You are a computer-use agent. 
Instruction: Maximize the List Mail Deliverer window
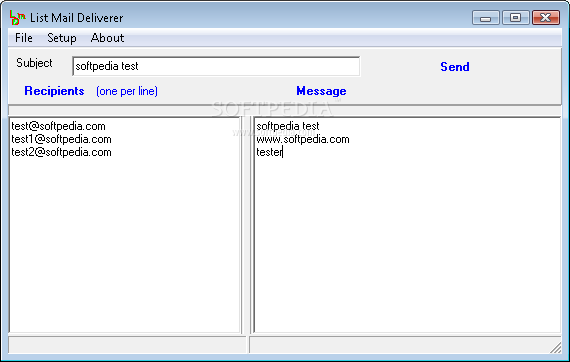(515, 17)
